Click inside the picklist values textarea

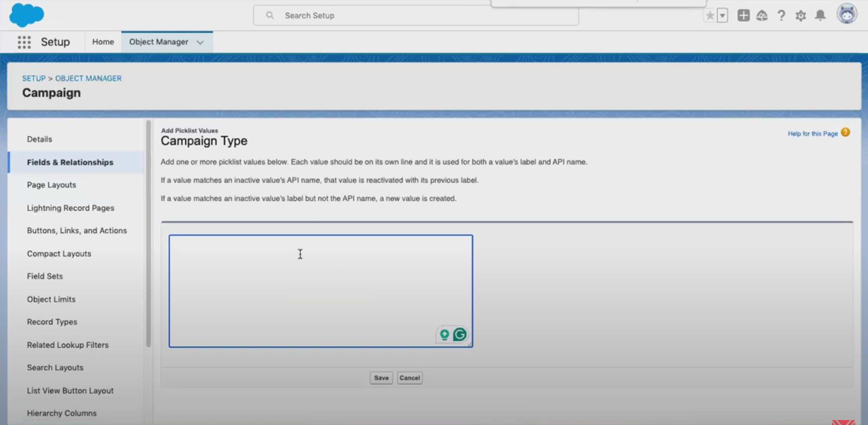click(321, 291)
